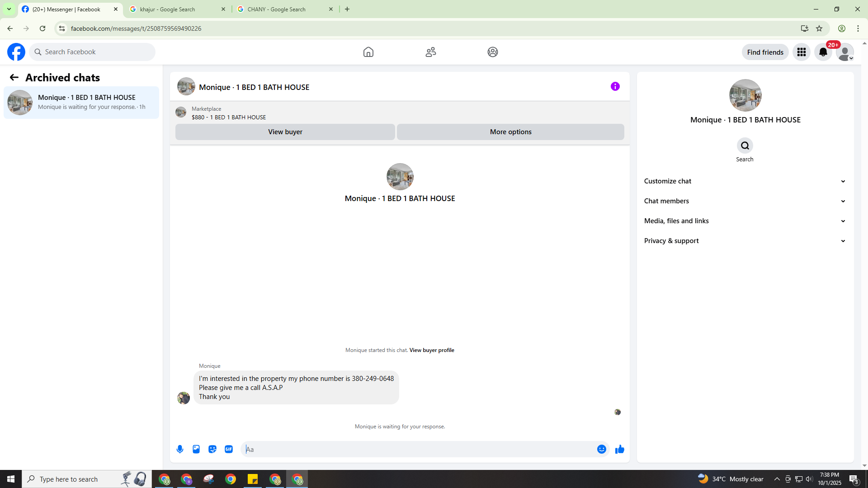Open the notifications bell

coord(823,52)
